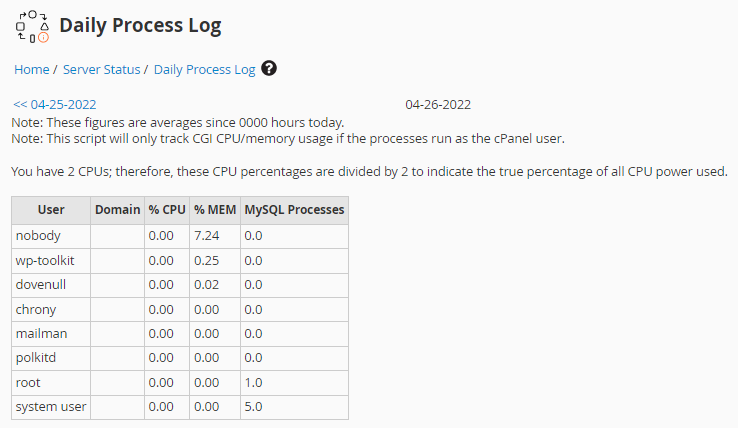Select the dovenull user cell
Image resolution: width=738 pixels, height=428 pixels.
click(x=41, y=284)
